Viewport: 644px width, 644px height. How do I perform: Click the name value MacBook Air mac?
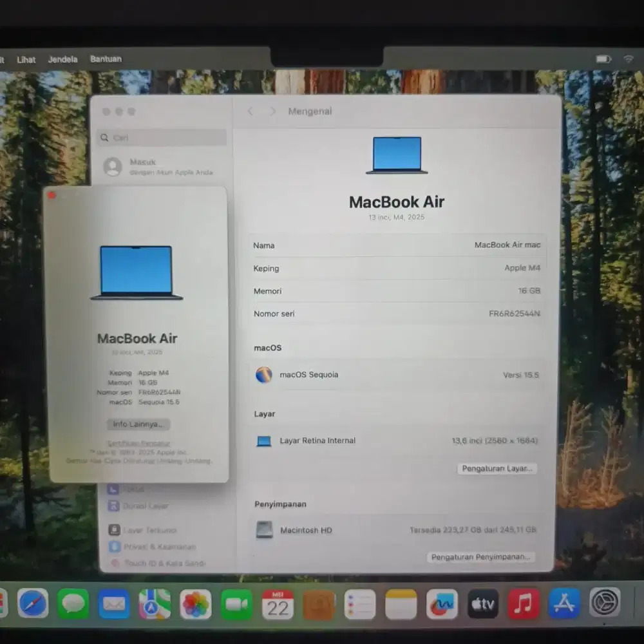[x=507, y=245]
